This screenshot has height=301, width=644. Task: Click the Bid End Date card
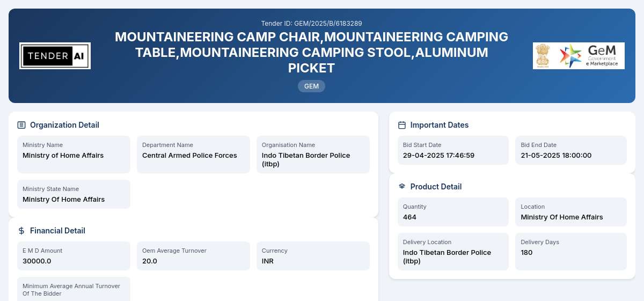[571, 150]
